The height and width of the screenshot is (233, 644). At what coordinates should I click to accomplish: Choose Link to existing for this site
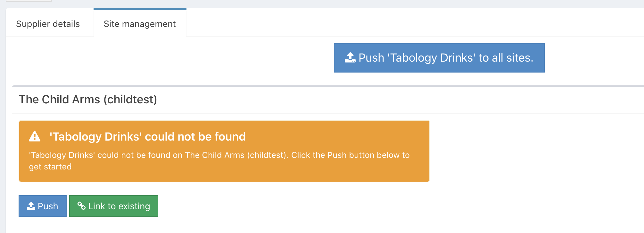point(114,206)
